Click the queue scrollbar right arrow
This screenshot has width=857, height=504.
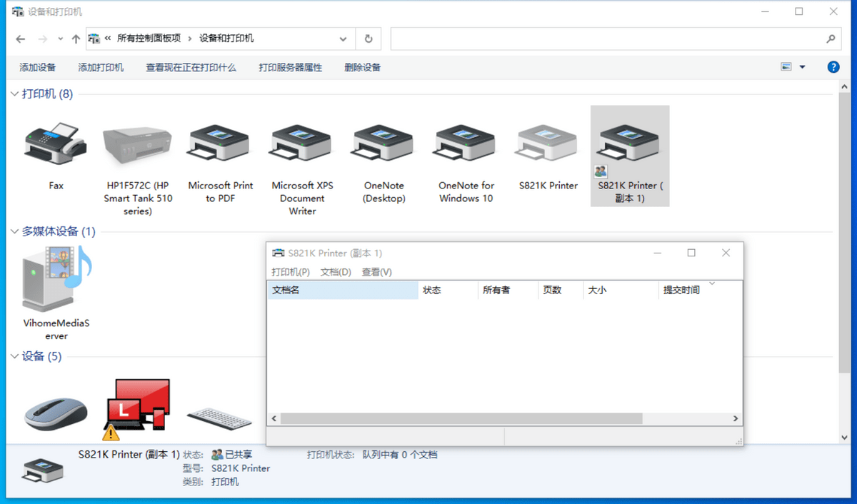(x=736, y=419)
